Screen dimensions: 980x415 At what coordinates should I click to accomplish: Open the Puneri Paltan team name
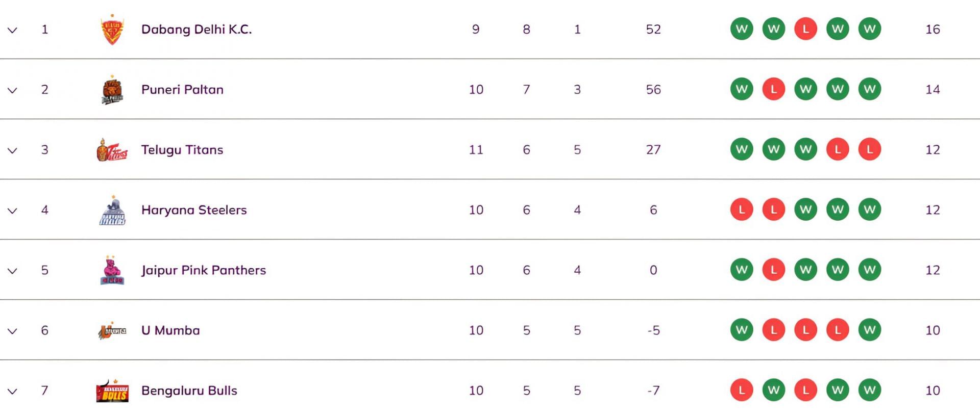pyautogui.click(x=182, y=90)
